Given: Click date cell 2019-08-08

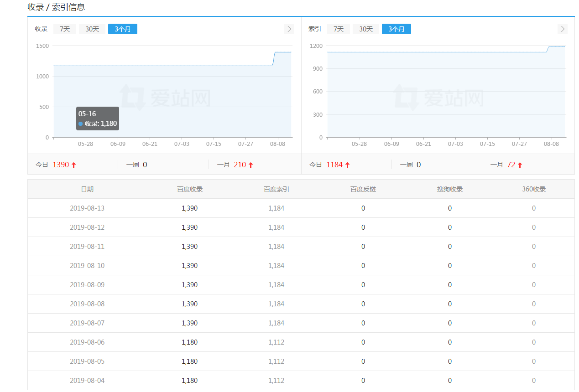Looking at the screenshot, I should tap(87, 304).
